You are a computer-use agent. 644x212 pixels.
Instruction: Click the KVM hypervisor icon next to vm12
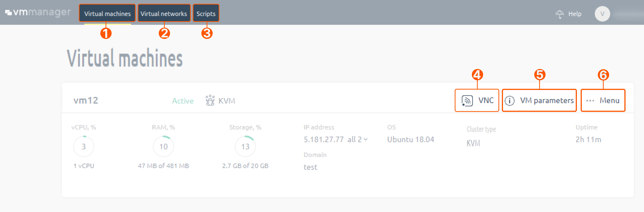[x=210, y=100]
